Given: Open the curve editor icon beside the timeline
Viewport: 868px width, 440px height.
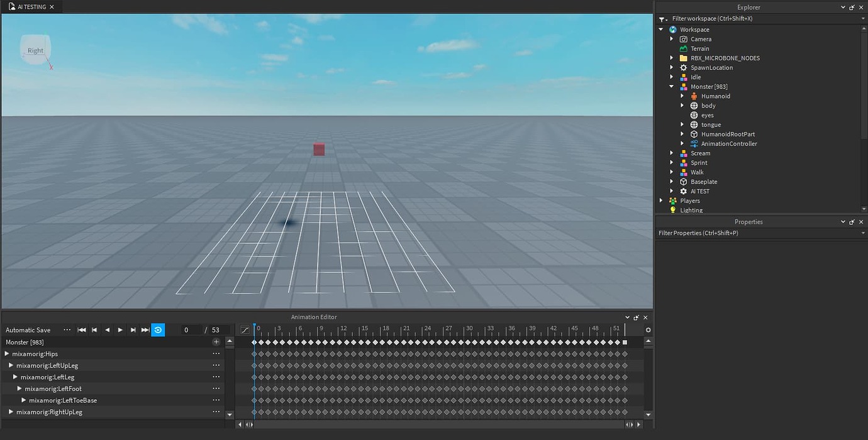Looking at the screenshot, I should point(244,329).
